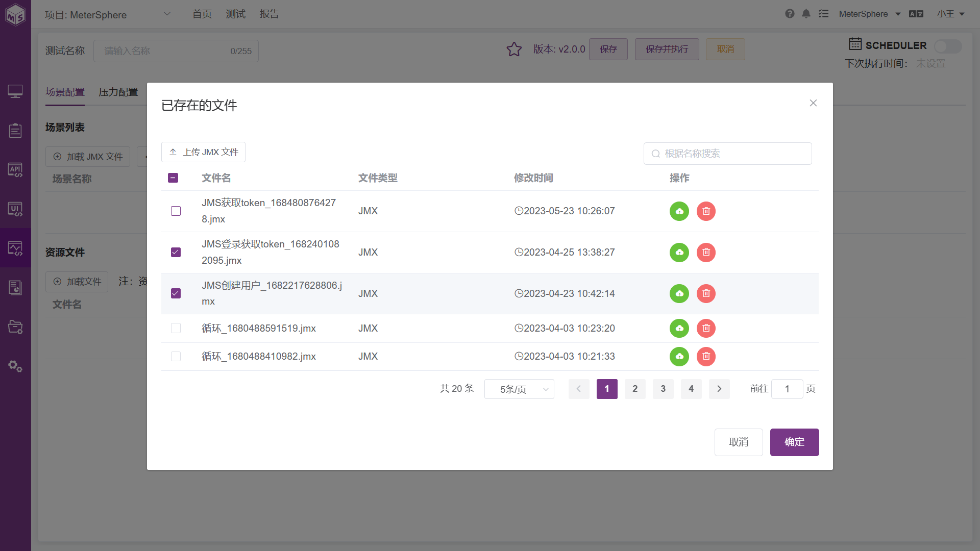The width and height of the screenshot is (980, 551).
Task: Click the 确定 confirm button
Action: [794, 442]
